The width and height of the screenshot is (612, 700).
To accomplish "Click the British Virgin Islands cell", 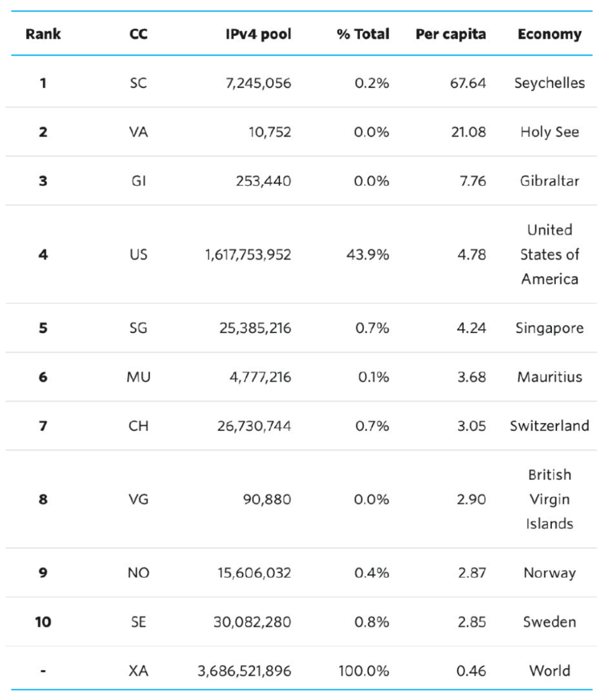I will [x=550, y=499].
